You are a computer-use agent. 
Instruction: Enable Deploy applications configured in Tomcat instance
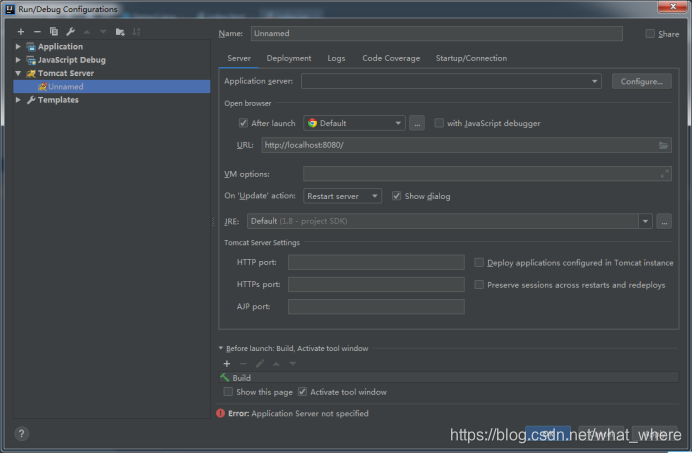tap(479, 263)
